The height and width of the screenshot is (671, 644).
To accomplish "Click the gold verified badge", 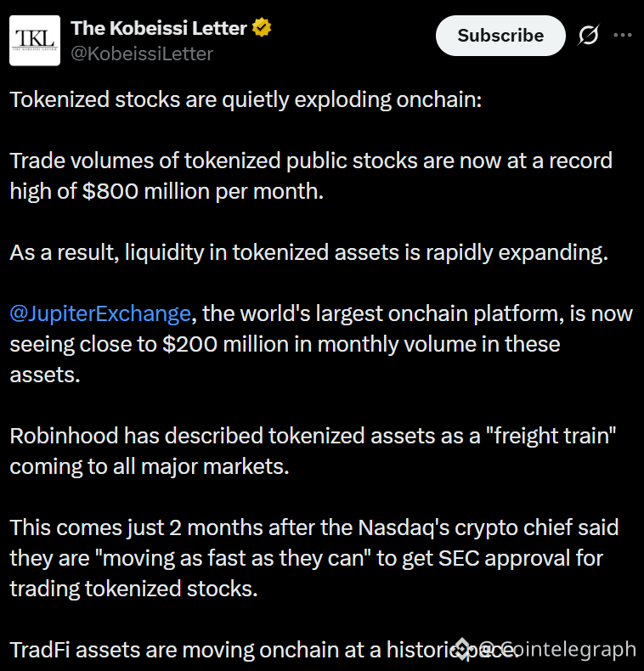I will coord(263,28).
